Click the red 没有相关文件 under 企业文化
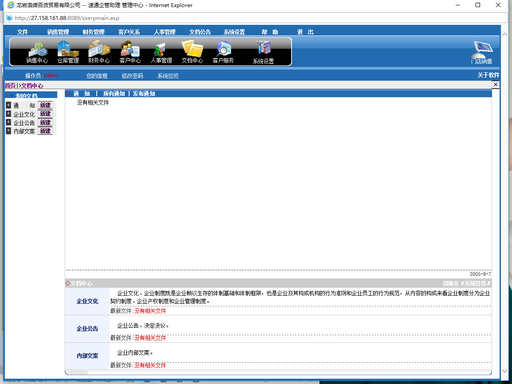 tap(150, 311)
